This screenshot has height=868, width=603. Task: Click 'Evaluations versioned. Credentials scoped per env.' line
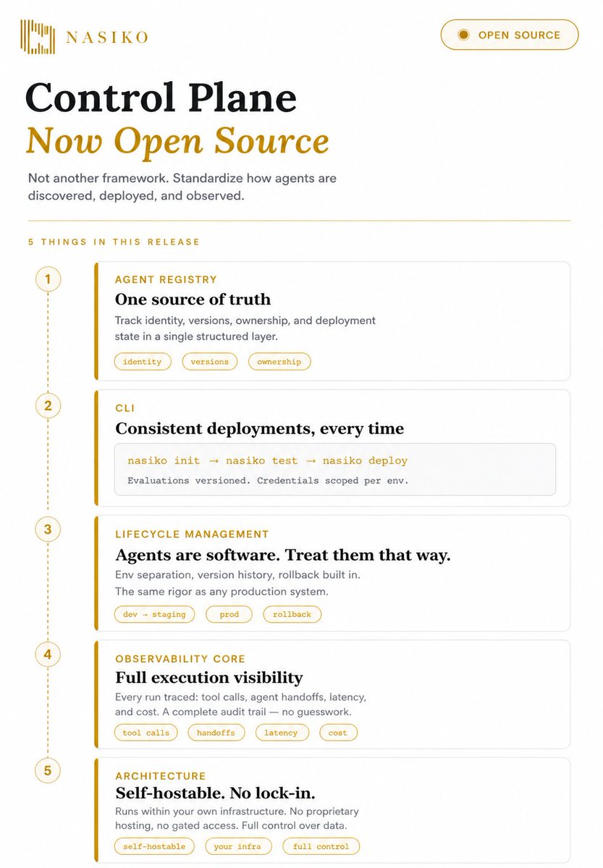268,480
